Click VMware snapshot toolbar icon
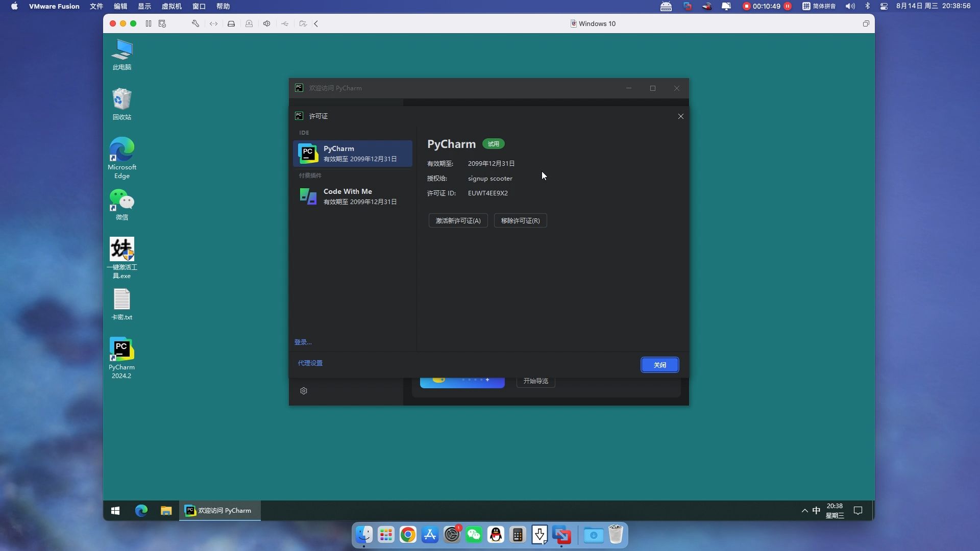The width and height of the screenshot is (980, 551). coord(163,23)
